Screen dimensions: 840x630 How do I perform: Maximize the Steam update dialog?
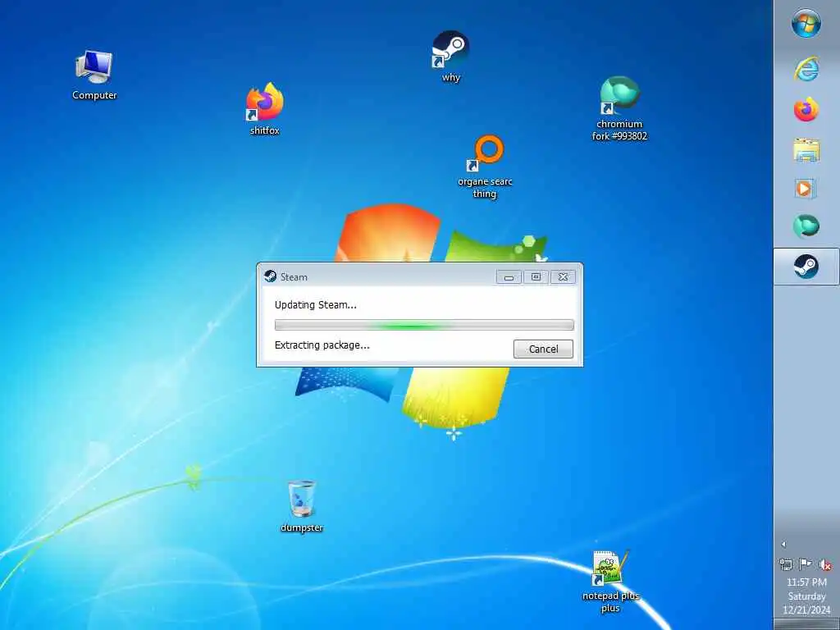click(536, 277)
